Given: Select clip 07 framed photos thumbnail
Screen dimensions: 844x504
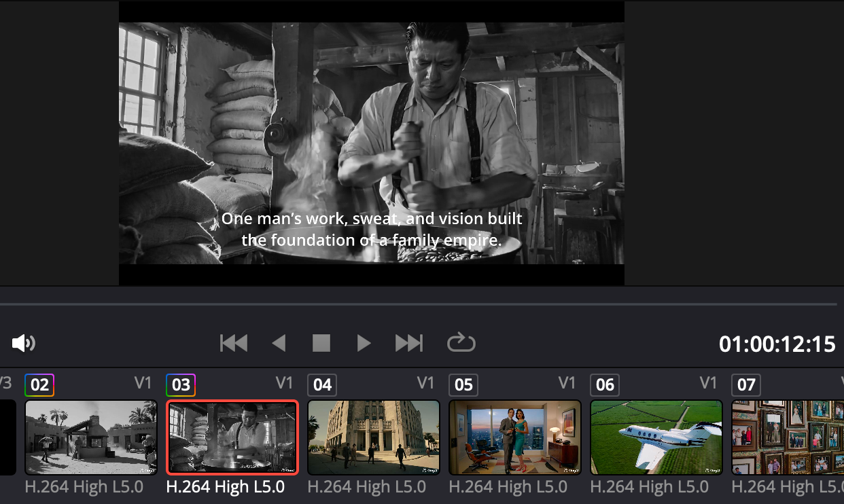Looking at the screenshot, I should click(787, 437).
